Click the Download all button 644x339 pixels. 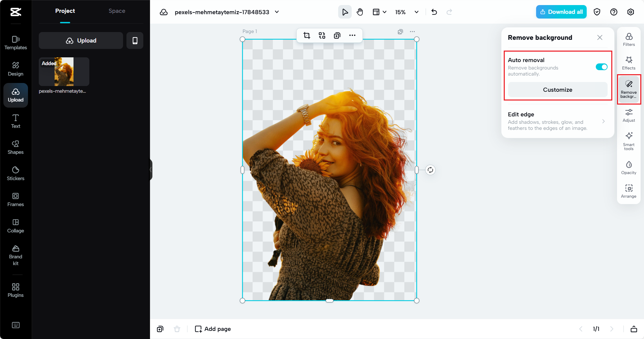coord(561,12)
